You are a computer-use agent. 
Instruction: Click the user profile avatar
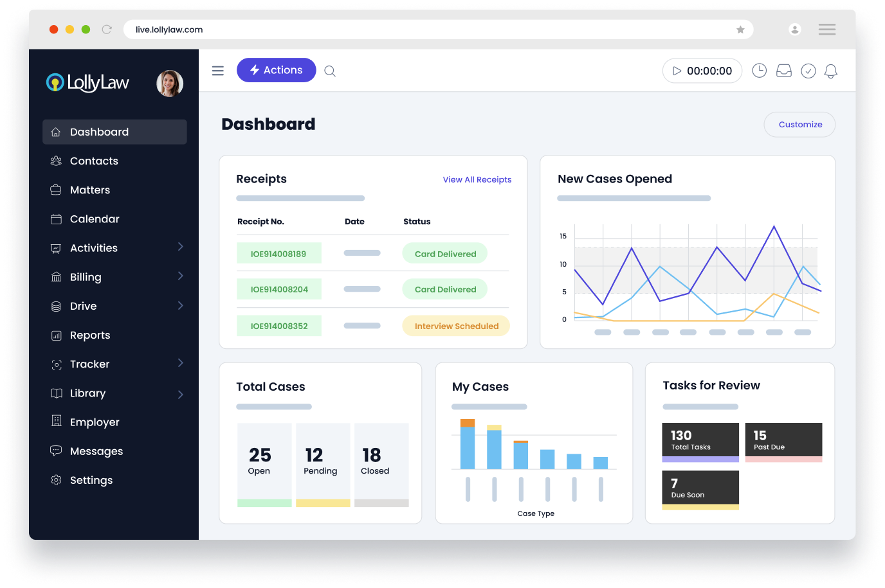click(170, 84)
